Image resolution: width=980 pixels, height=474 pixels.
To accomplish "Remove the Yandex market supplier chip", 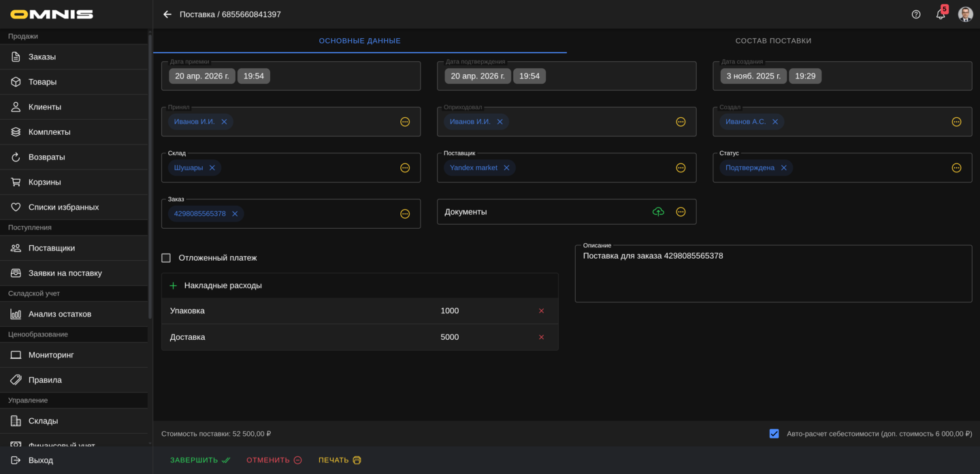I will tap(506, 168).
